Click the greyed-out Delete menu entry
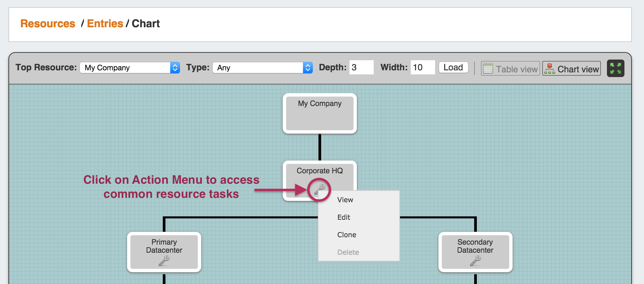Image resolution: width=644 pixels, height=284 pixels. click(348, 252)
